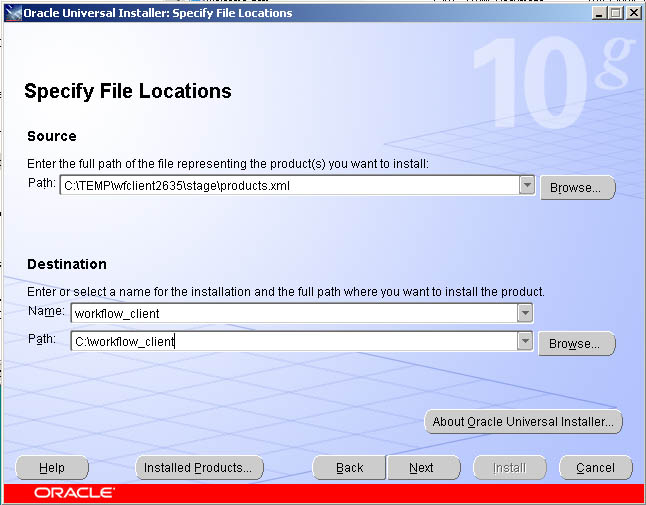Minimize the Oracle Universal Installer window

tap(599, 13)
